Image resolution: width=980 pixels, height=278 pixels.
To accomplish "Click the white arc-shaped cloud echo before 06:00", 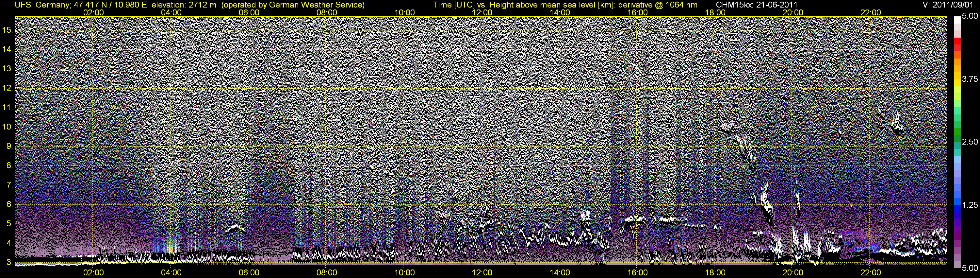I will coord(236,228).
